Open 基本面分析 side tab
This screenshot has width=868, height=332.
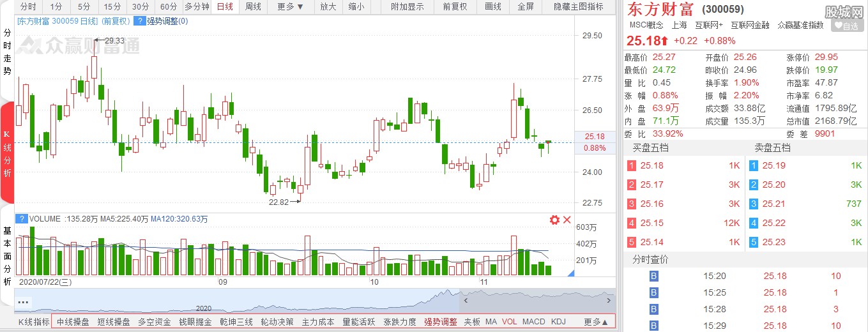click(x=7, y=255)
